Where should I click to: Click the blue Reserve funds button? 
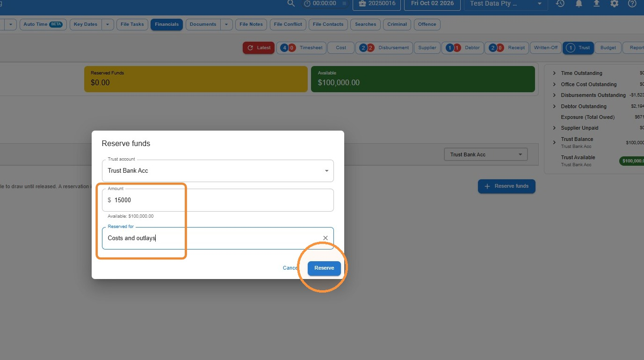tap(507, 186)
